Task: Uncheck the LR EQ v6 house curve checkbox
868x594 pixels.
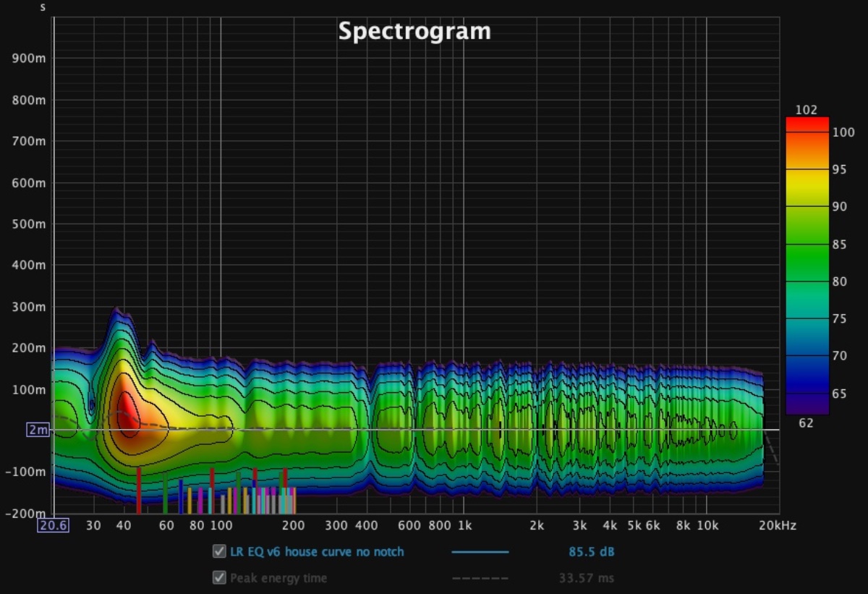Action: point(219,552)
